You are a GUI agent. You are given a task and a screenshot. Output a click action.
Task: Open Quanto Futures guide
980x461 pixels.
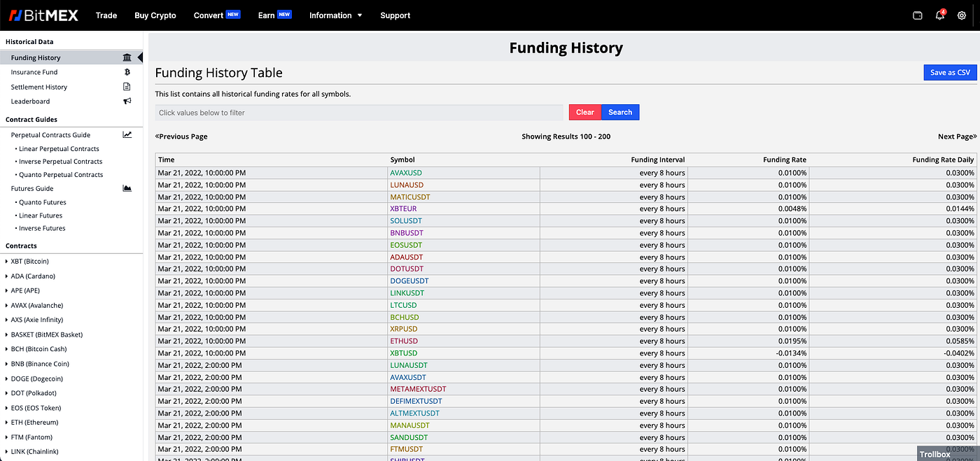43,202
